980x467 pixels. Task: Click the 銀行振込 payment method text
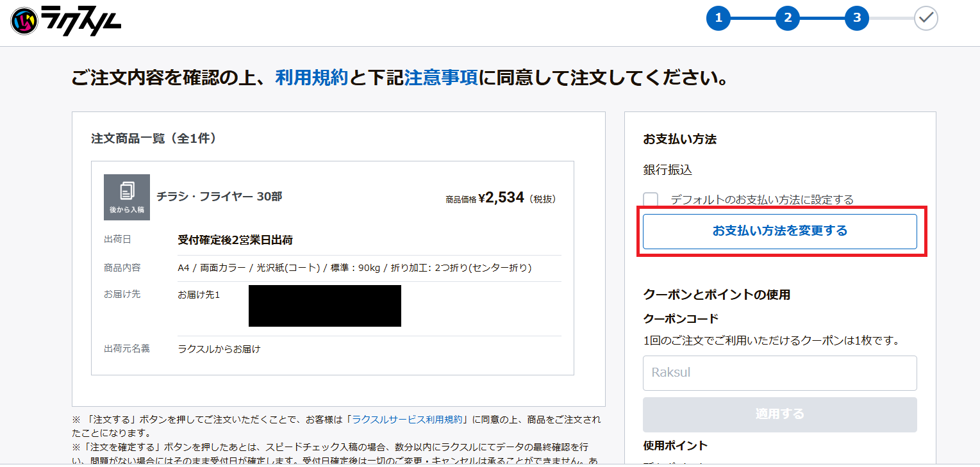pyautogui.click(x=667, y=170)
